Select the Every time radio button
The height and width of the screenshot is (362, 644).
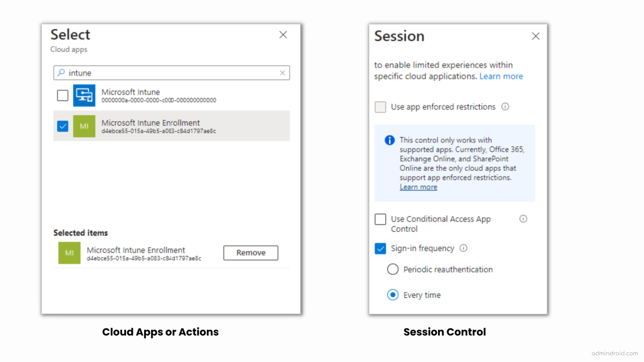click(392, 295)
